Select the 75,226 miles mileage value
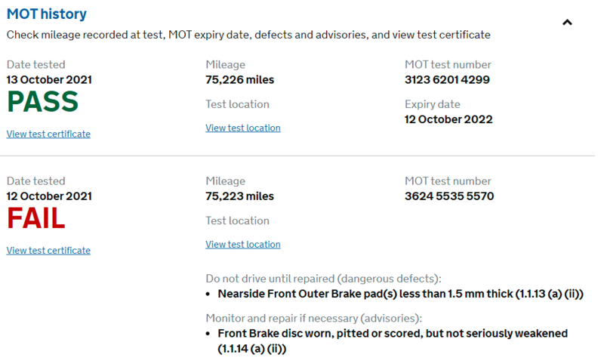 [x=239, y=79]
